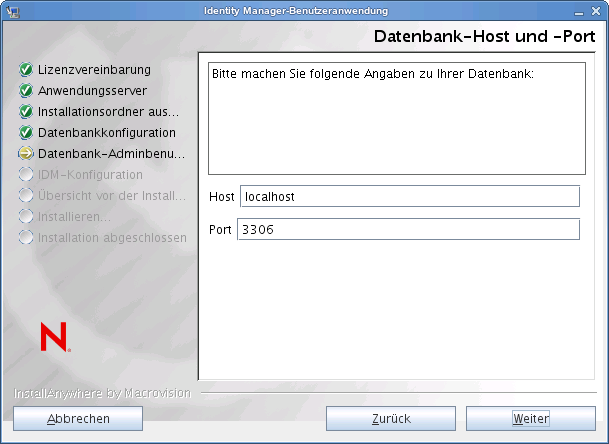Select the Übersicht vor der Install... label
Image resolution: width=609 pixels, height=444 pixels.
point(112,195)
